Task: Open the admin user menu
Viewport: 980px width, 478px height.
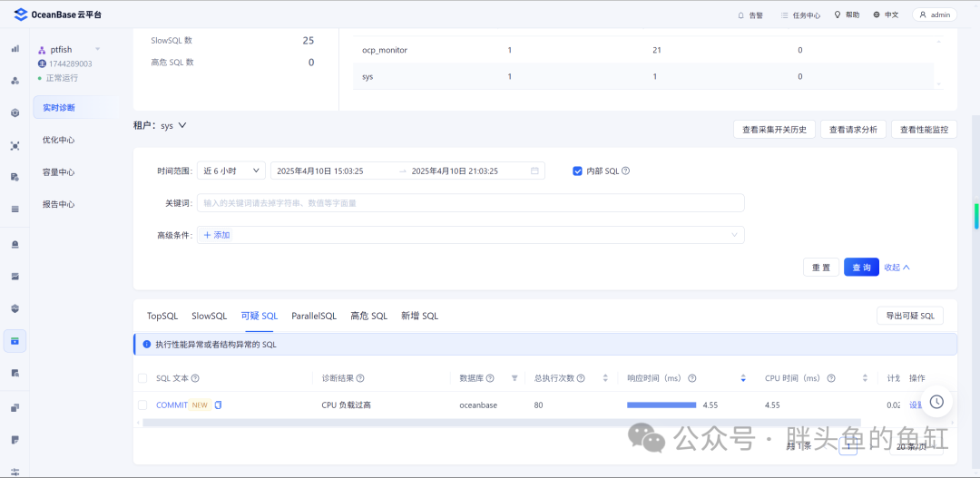Action: click(935, 15)
